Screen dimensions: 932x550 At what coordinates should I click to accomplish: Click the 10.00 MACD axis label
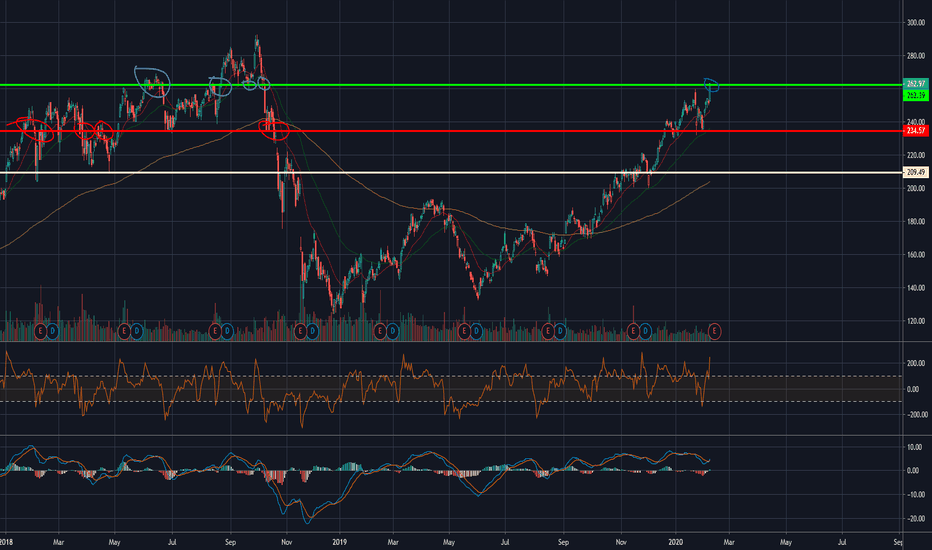point(915,447)
